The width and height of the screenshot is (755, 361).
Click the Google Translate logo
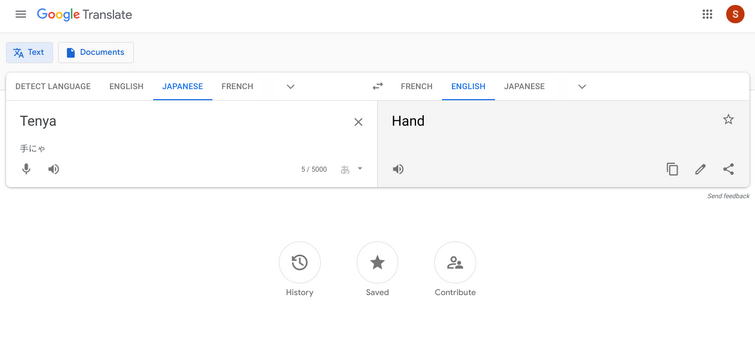tap(84, 14)
